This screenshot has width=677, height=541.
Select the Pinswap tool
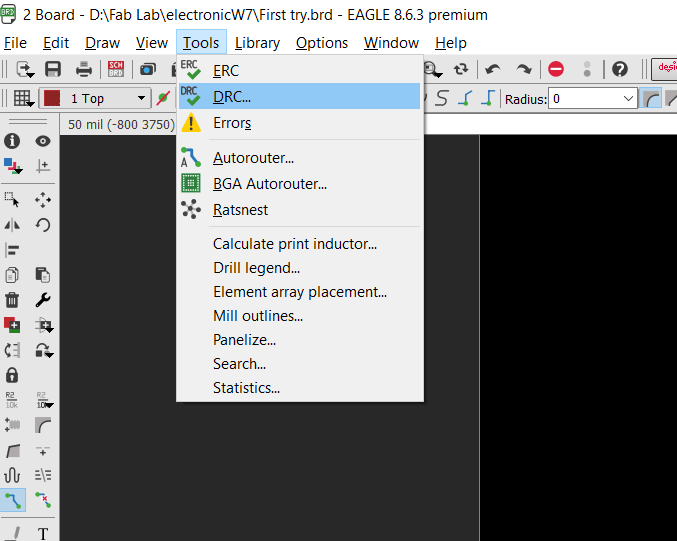(12, 350)
